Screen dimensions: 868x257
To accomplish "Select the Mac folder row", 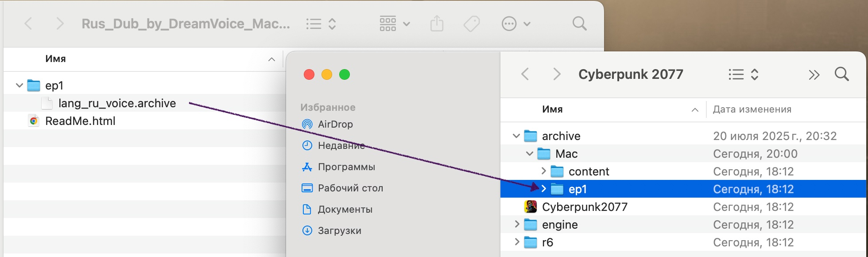I will [683, 153].
